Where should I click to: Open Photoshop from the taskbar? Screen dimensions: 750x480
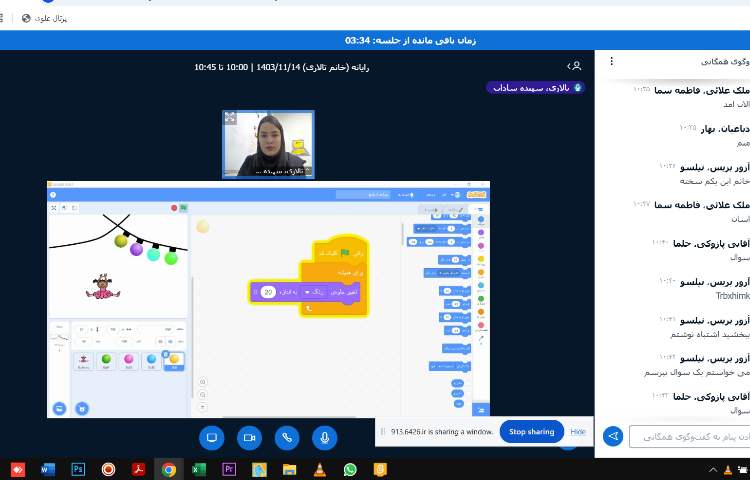click(x=78, y=469)
